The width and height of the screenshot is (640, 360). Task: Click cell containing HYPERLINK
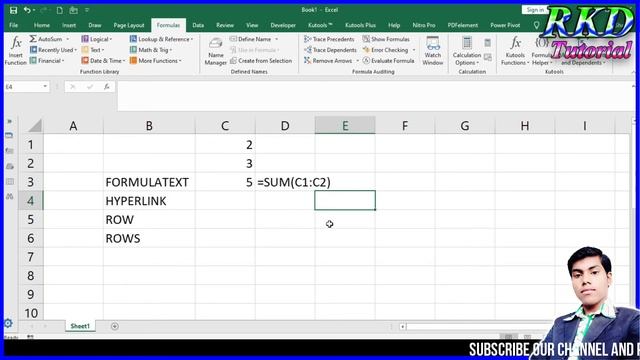pyautogui.click(x=149, y=201)
